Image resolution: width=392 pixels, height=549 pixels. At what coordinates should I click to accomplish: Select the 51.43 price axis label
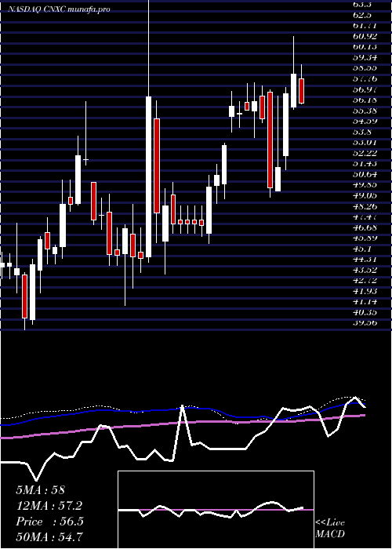[365, 163]
